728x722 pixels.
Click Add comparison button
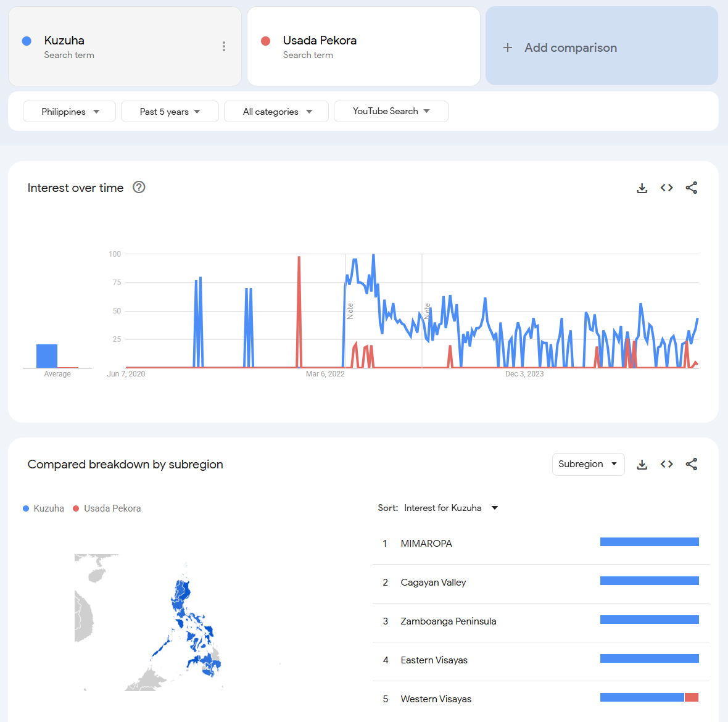tap(602, 48)
